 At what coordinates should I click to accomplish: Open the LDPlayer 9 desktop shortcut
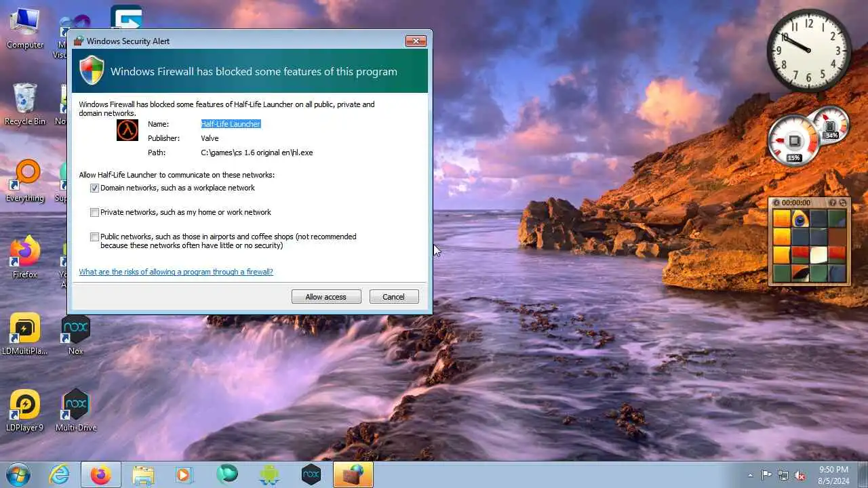point(25,410)
